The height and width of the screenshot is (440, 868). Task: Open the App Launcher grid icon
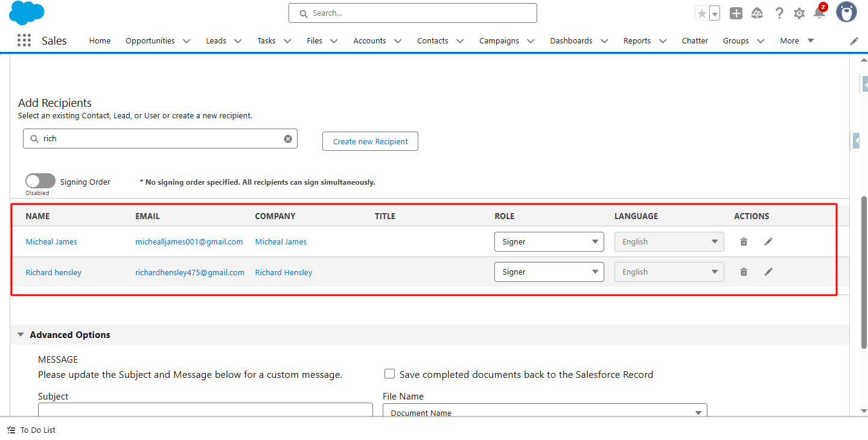24,40
